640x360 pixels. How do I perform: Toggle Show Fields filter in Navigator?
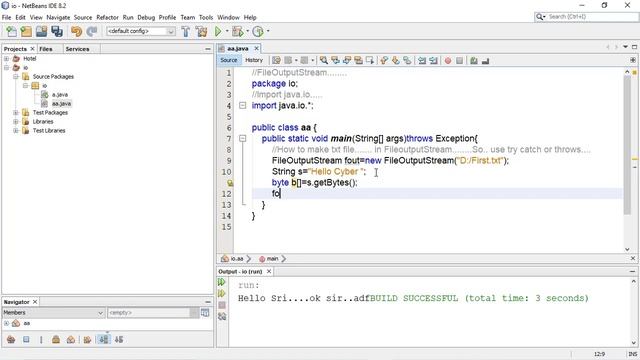point(26,339)
